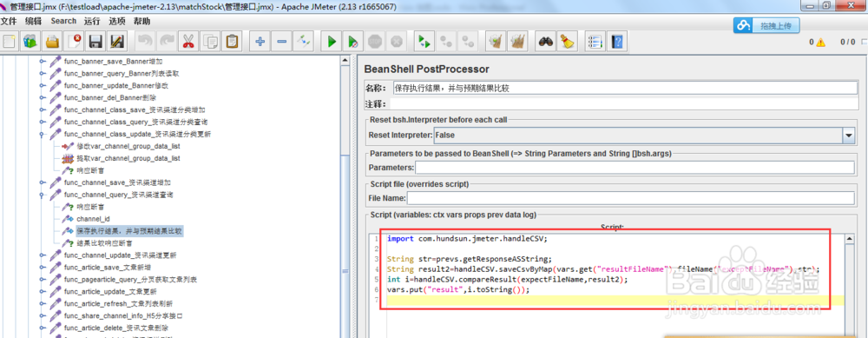Open the 帮助 menu
868x338 pixels.
[141, 21]
